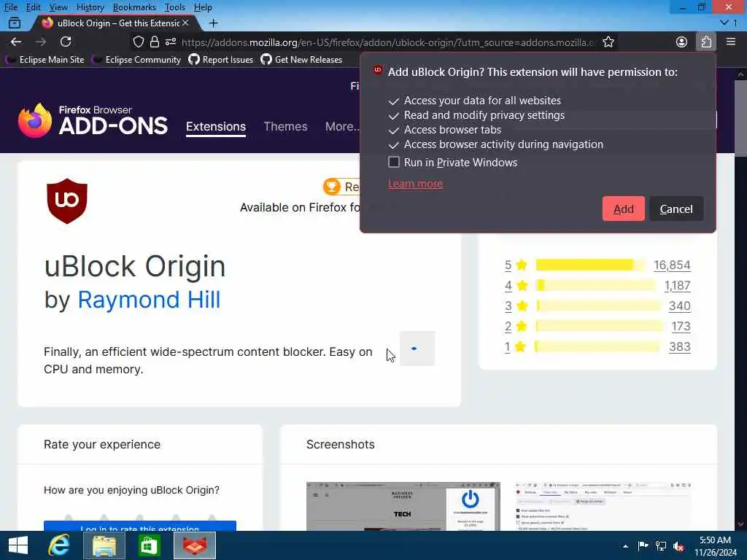Open the Help menu

coord(203,7)
